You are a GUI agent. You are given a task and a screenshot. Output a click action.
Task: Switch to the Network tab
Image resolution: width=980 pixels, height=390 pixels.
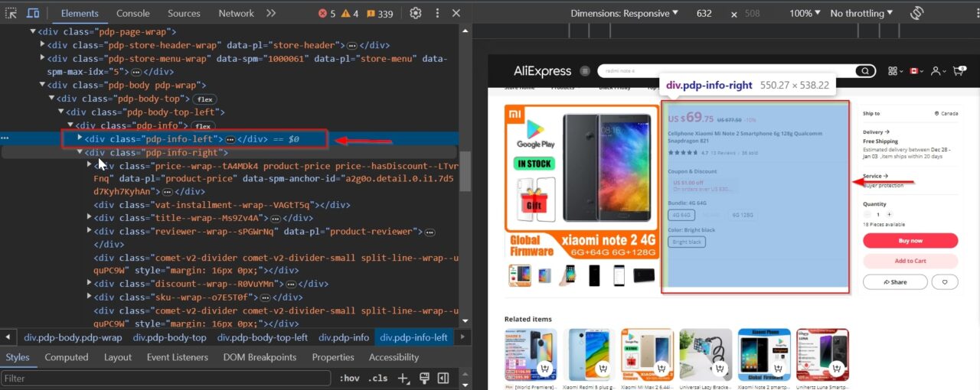[x=236, y=13]
